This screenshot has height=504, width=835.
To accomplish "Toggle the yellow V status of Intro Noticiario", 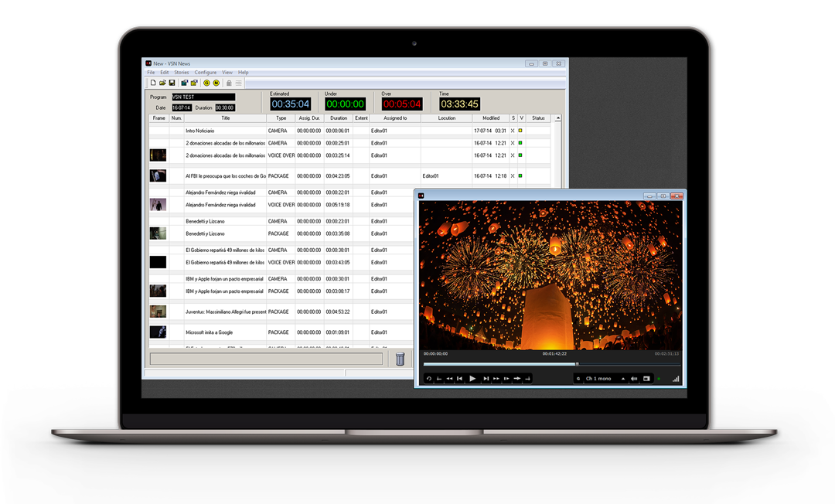I will (x=520, y=131).
